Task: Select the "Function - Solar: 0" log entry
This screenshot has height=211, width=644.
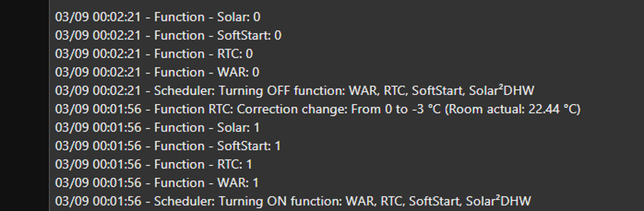Action: [x=158, y=17]
